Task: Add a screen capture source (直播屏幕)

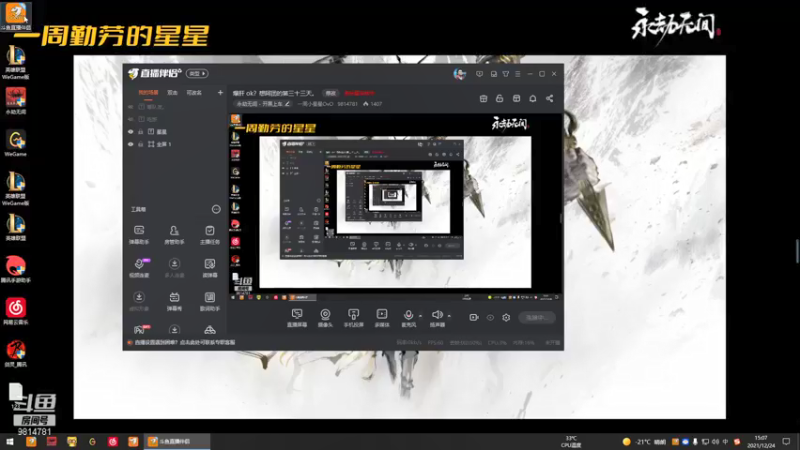Action: tap(297, 317)
